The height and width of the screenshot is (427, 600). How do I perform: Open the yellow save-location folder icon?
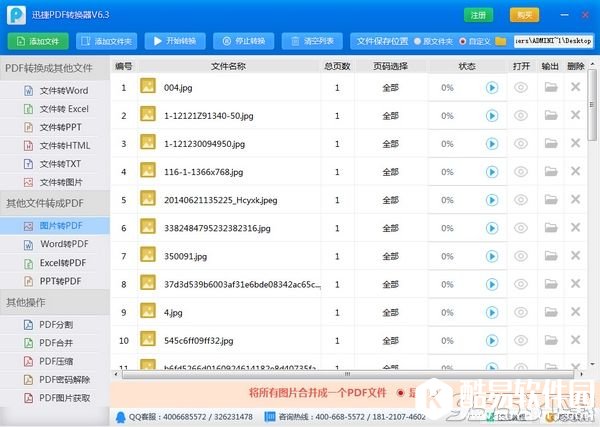click(x=501, y=41)
